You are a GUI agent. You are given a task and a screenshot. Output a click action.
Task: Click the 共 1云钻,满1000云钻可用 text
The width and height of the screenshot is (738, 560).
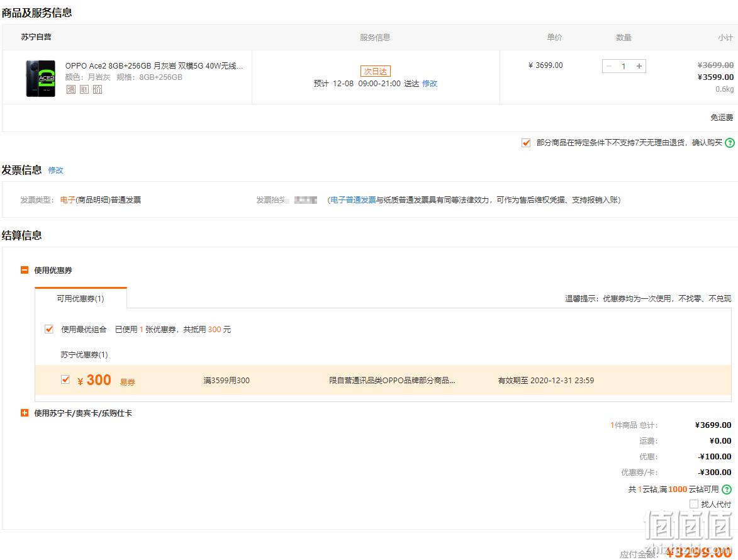coord(674,490)
